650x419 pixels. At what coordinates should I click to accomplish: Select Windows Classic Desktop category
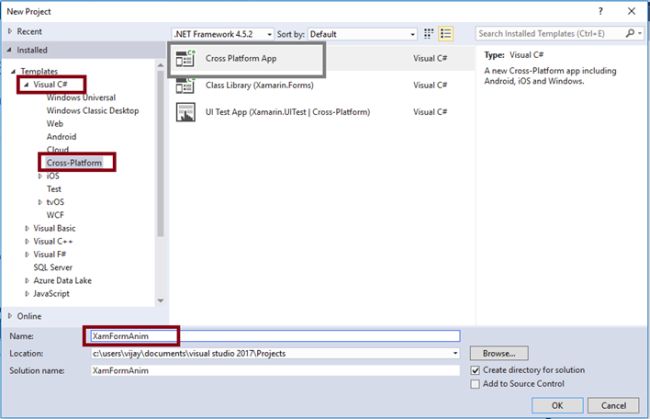tap(93, 111)
